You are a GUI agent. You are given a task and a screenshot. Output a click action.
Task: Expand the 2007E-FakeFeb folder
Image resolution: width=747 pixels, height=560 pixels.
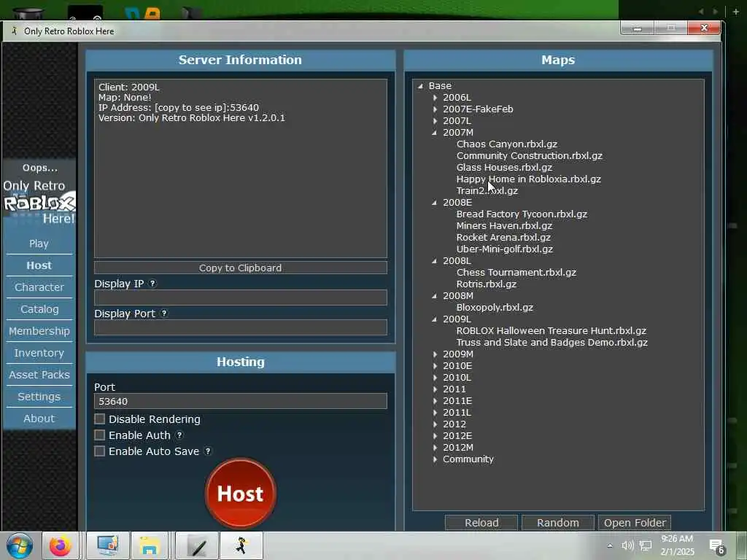point(435,109)
